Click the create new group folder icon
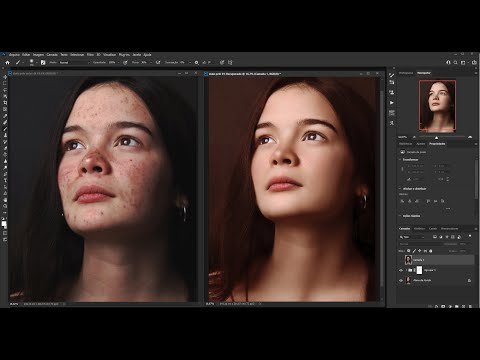 tap(456, 306)
